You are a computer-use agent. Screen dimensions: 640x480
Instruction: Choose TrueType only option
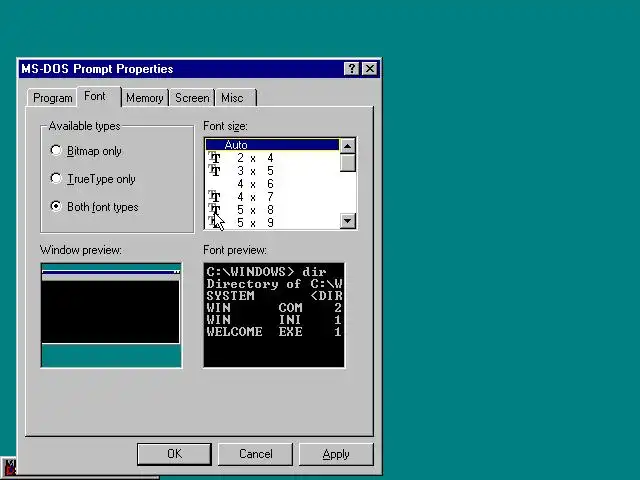pos(93,179)
